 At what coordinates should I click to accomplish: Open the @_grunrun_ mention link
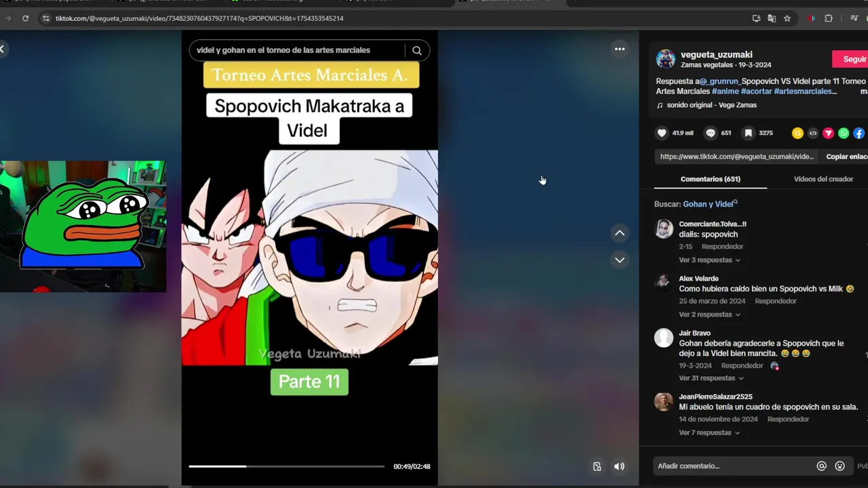[x=719, y=81]
